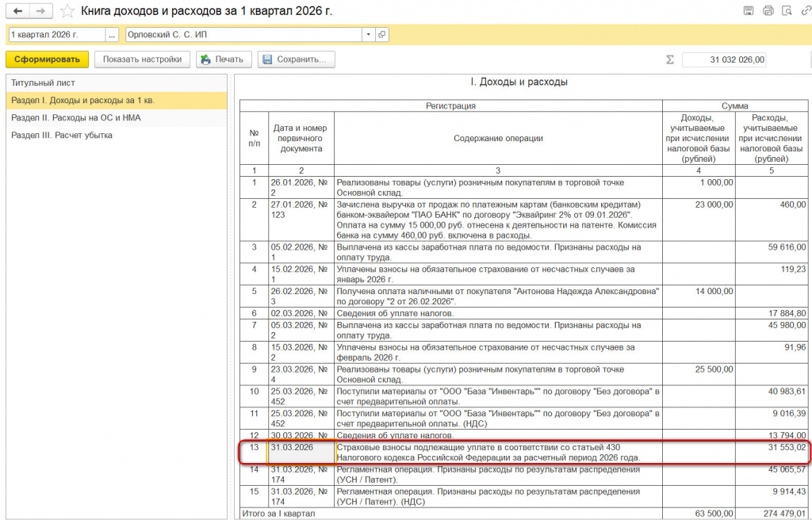Select 'Титульный лист' section
812x520 pixels.
pyautogui.click(x=116, y=83)
